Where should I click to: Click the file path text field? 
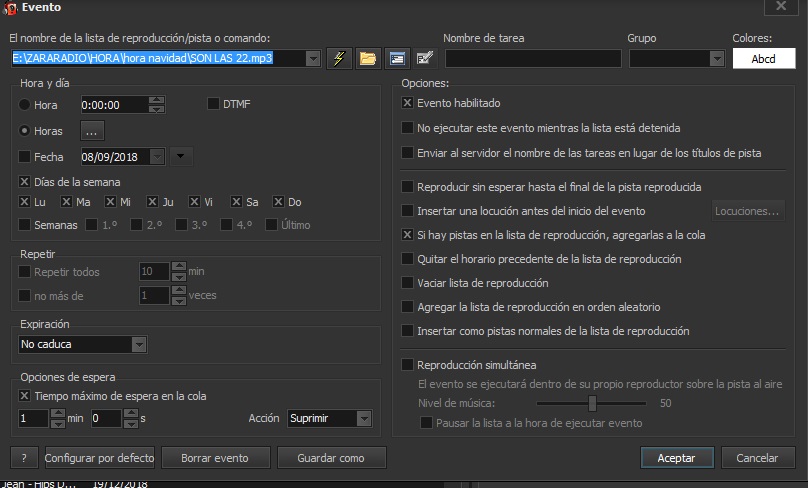click(x=158, y=58)
